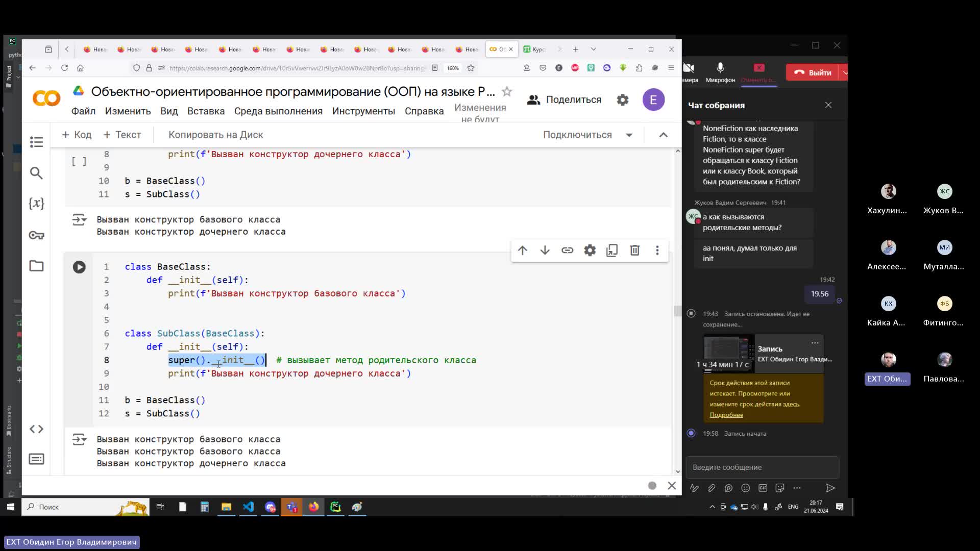Viewport: 980px width, 551px height.
Task: Open the files folder panel in Colab
Action: pyautogui.click(x=36, y=266)
